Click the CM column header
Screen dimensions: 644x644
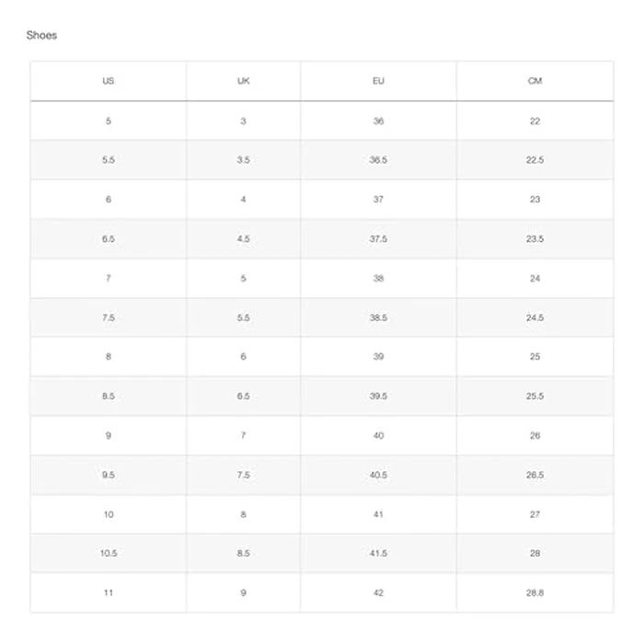535,81
